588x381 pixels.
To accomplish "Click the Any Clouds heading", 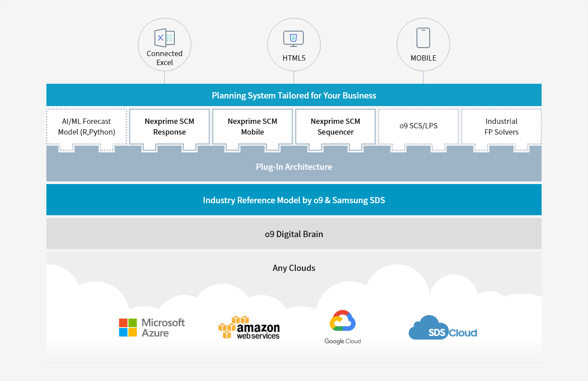I will point(294,268).
